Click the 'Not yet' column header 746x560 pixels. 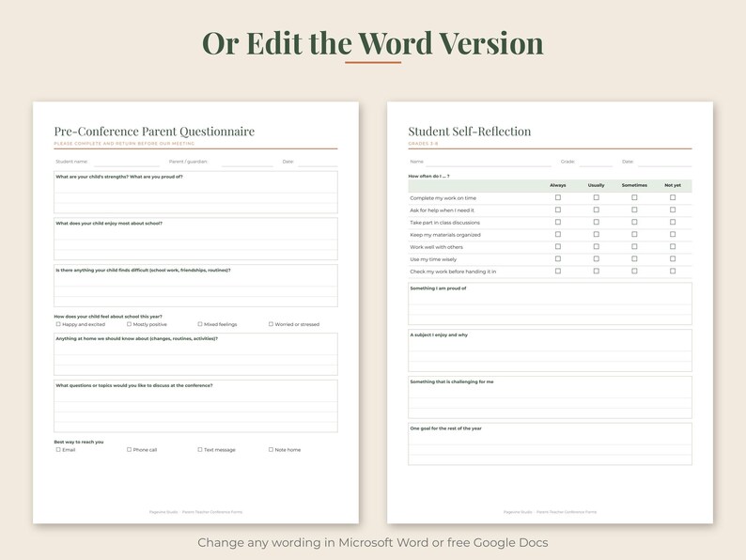coord(673,185)
